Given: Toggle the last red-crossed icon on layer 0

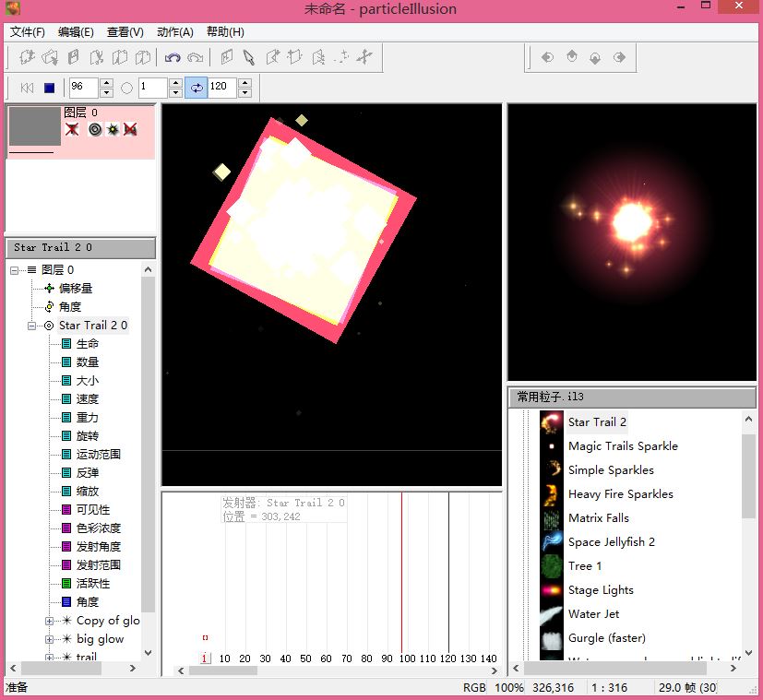Looking at the screenshot, I should tap(130, 130).
